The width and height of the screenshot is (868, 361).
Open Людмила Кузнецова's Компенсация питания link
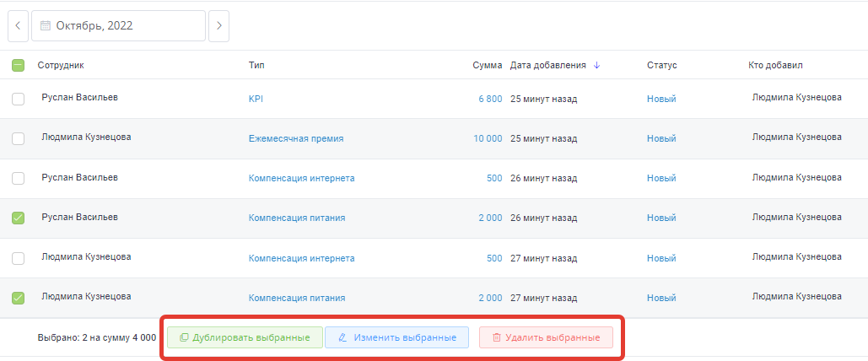(x=297, y=298)
